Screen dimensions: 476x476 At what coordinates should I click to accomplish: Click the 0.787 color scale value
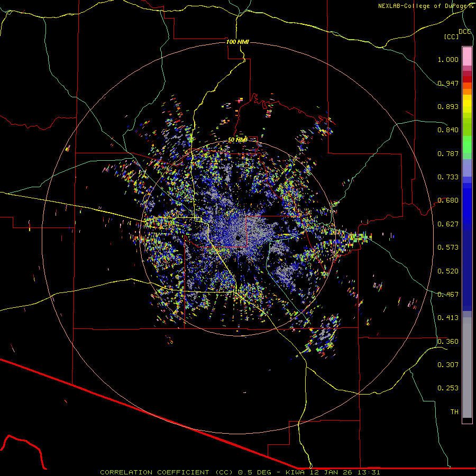[448, 153]
